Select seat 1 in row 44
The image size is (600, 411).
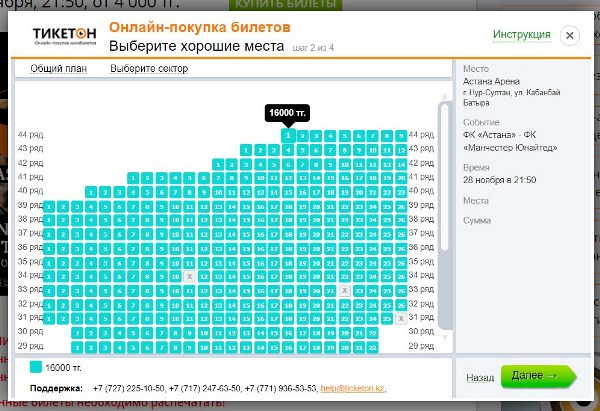tap(288, 135)
